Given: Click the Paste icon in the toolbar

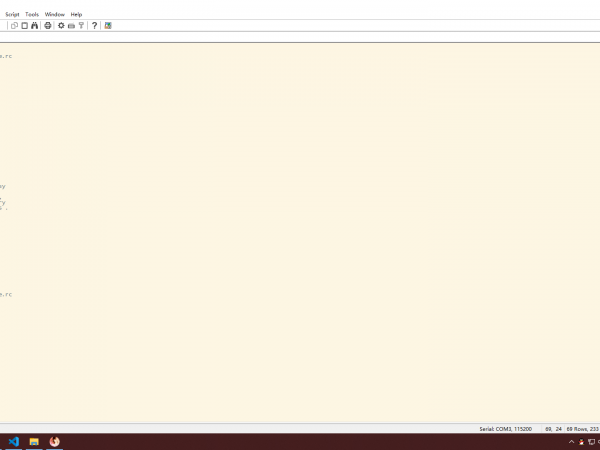Looking at the screenshot, I should pyautogui.click(x=24, y=25).
